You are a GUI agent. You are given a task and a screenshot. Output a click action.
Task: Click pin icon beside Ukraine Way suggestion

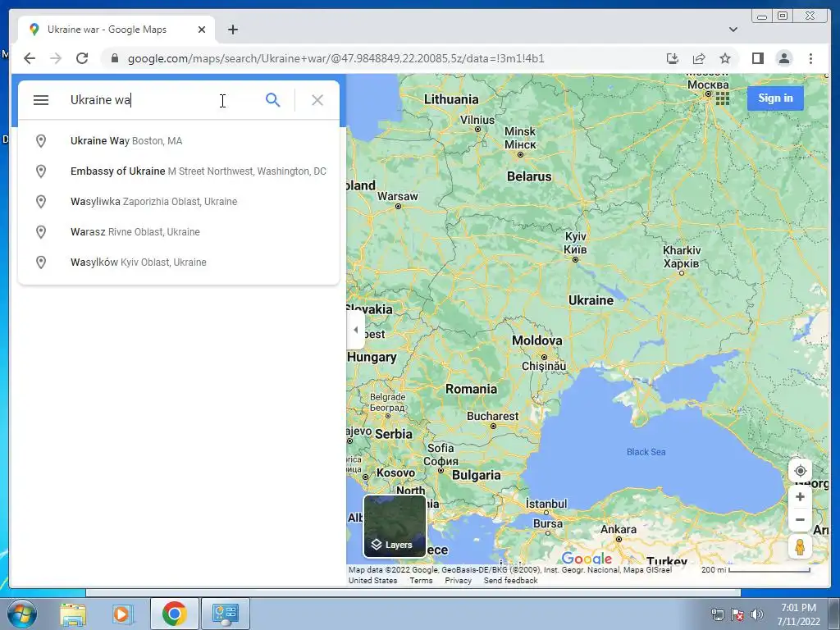41,141
